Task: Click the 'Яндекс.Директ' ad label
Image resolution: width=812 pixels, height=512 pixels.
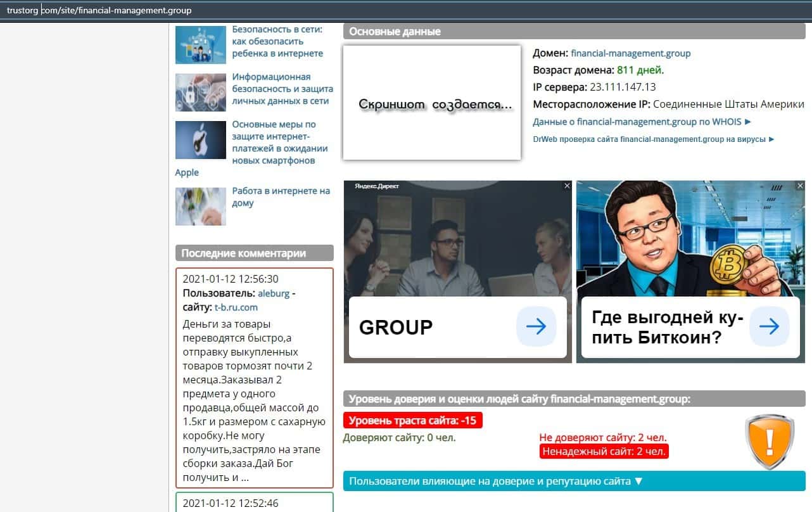Action: [x=377, y=186]
